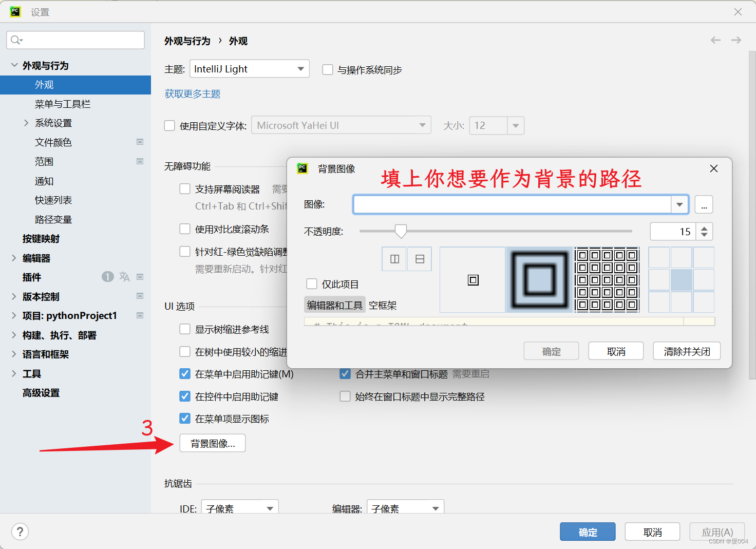
Task: Click the project-level icon beside 文件颜色
Action: pos(140,142)
